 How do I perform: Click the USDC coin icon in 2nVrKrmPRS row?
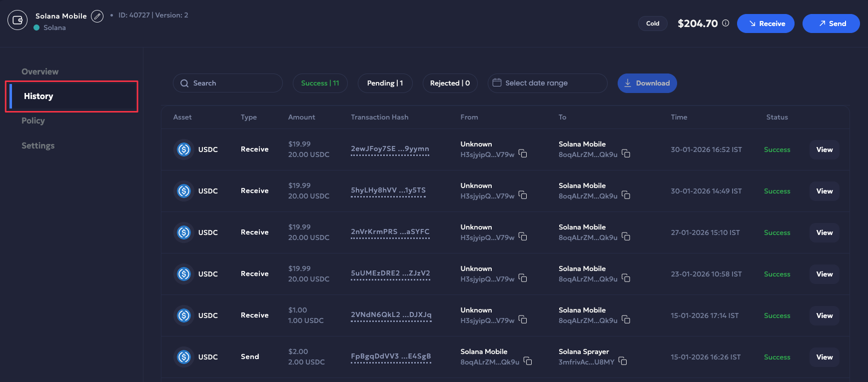click(184, 232)
